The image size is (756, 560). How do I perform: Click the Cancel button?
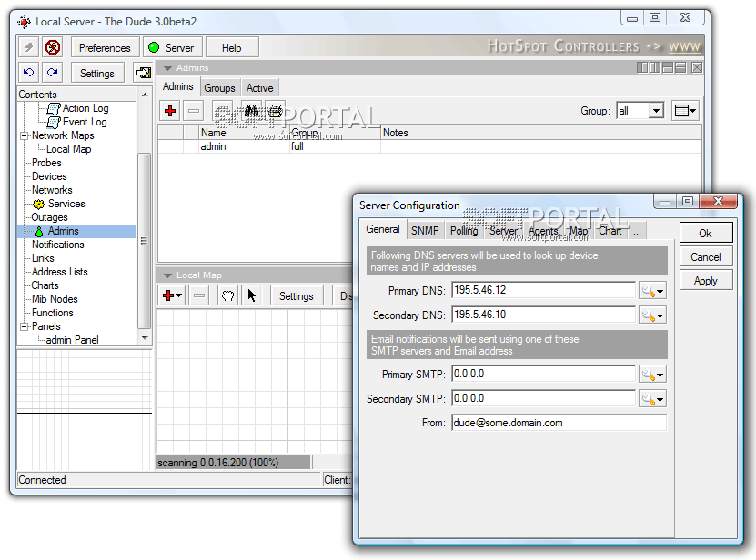click(x=706, y=257)
